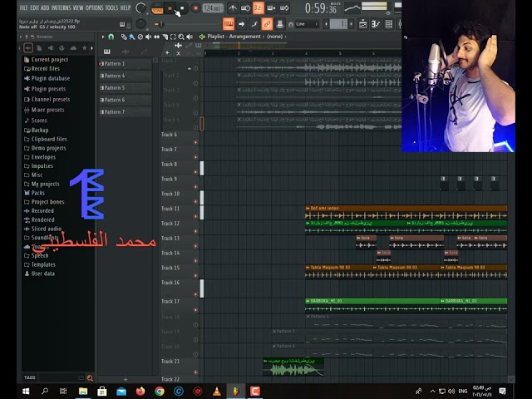This screenshot has height=399, width=532.
Task: Toggle the note/clip grouping link icon
Action: pos(267,24)
